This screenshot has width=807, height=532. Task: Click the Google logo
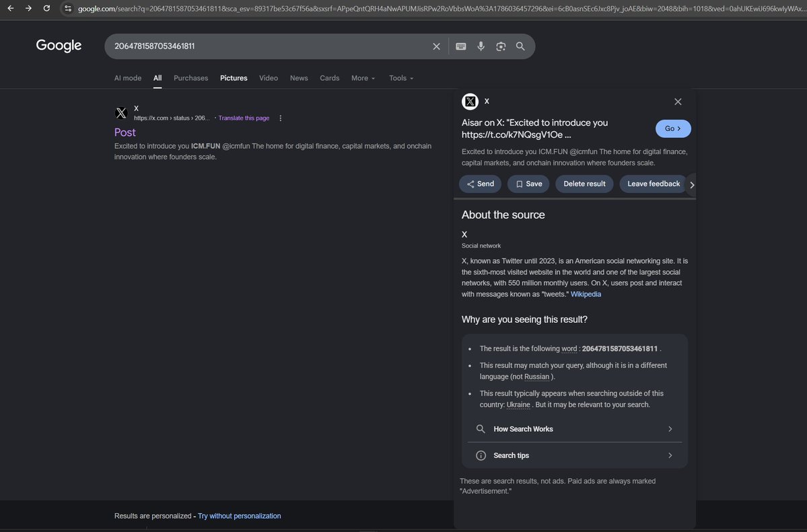click(59, 46)
